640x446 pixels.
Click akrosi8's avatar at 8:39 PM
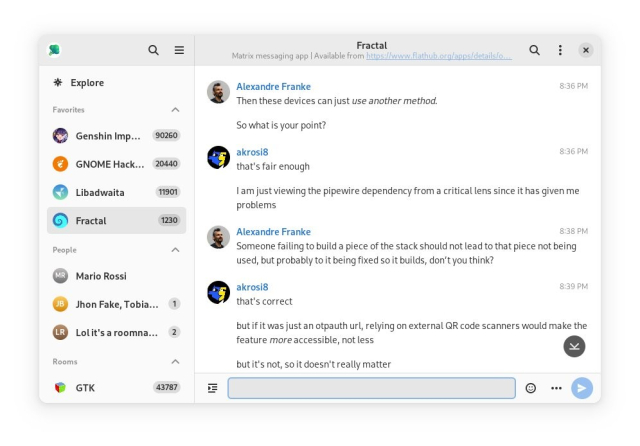coord(218,292)
